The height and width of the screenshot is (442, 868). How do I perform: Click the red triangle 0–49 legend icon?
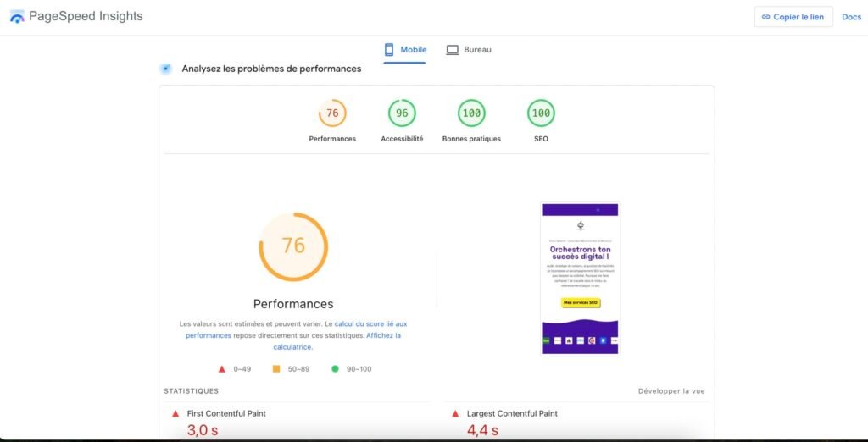pos(222,369)
